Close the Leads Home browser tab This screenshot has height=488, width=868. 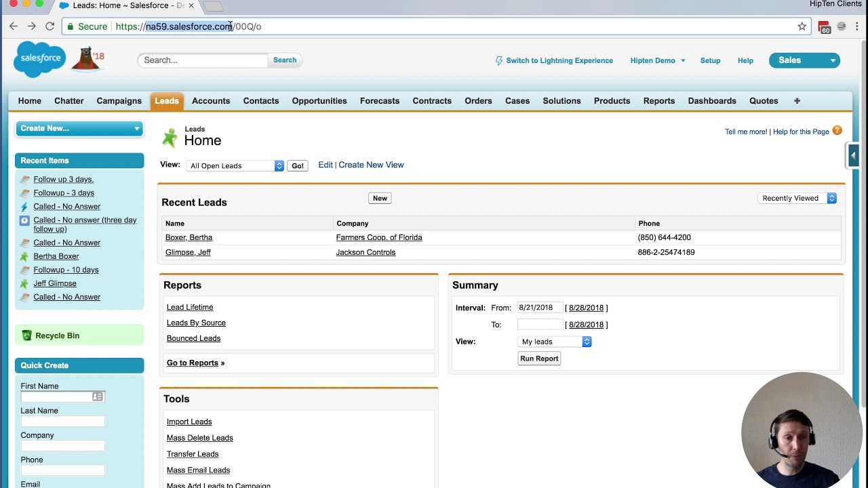(191, 5)
